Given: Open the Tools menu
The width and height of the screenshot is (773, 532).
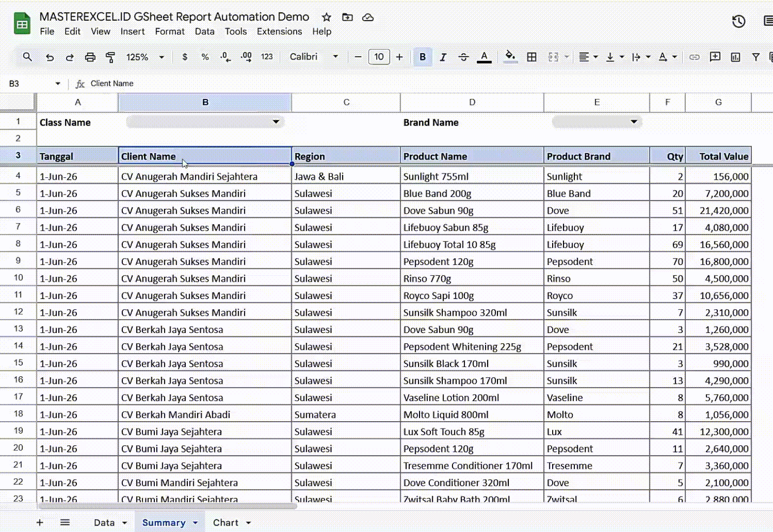Looking at the screenshot, I should [236, 32].
